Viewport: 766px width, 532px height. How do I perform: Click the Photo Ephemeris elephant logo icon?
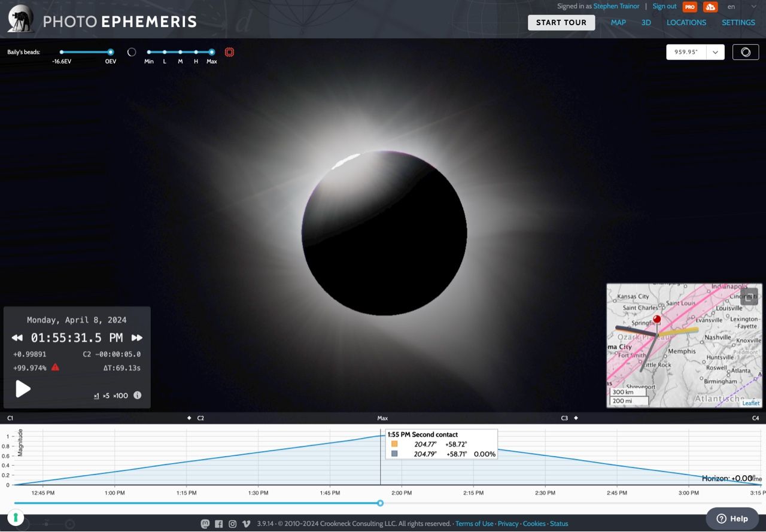pyautogui.click(x=20, y=18)
